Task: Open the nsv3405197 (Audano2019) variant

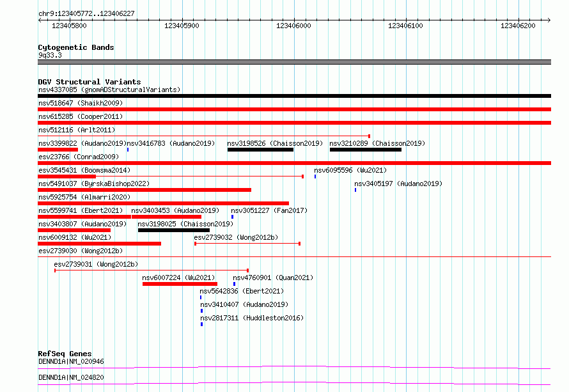Action: 398,184
